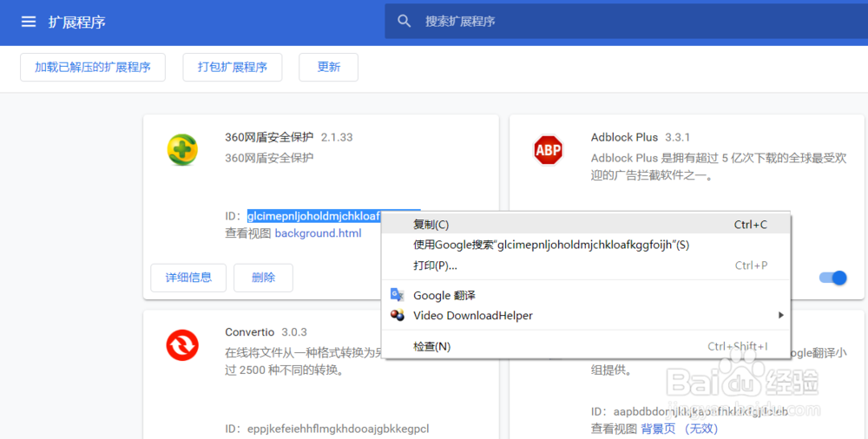Click the search magnifier icon
The width and height of the screenshot is (868, 439).
pyautogui.click(x=404, y=21)
